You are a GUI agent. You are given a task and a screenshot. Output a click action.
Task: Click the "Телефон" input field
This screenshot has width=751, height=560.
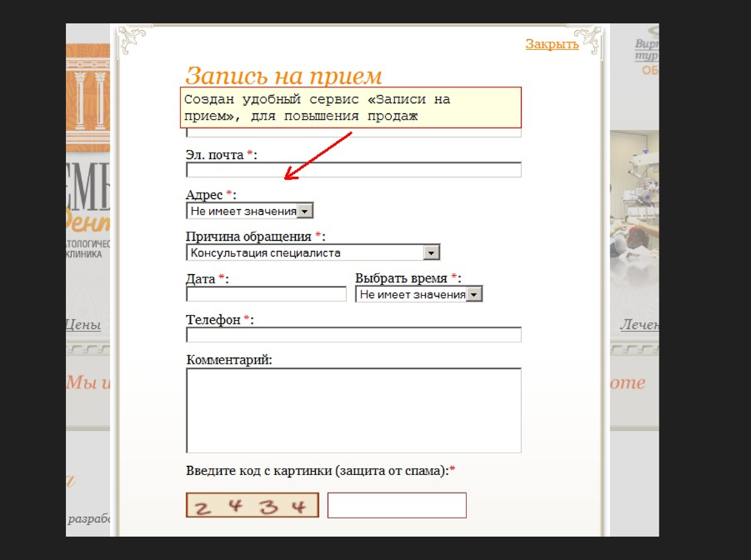(x=353, y=334)
